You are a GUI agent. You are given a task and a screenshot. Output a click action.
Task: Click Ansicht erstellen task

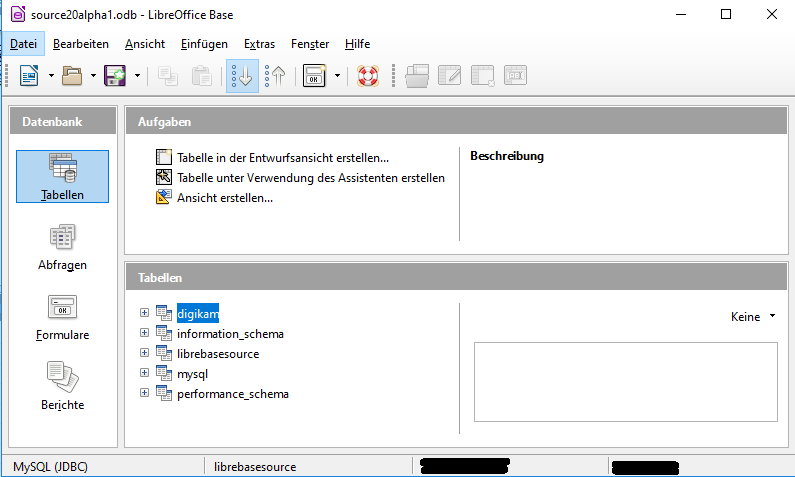coord(225,198)
